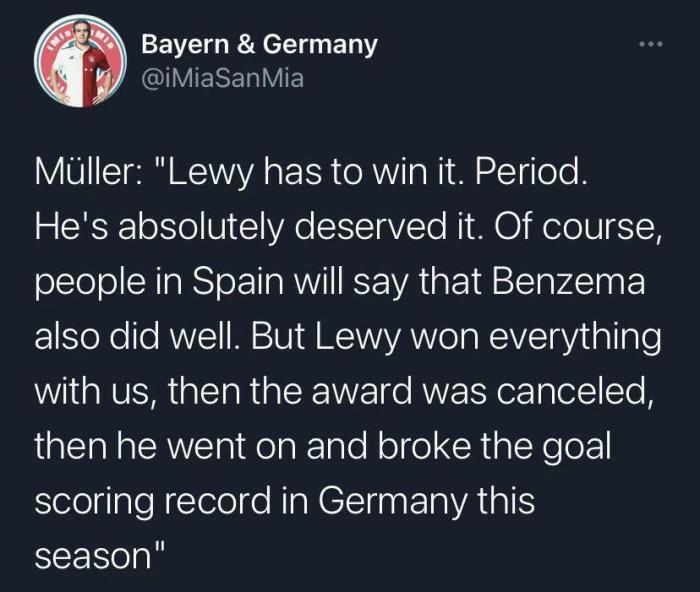Open the Bayern & Germany display name

click(x=259, y=44)
